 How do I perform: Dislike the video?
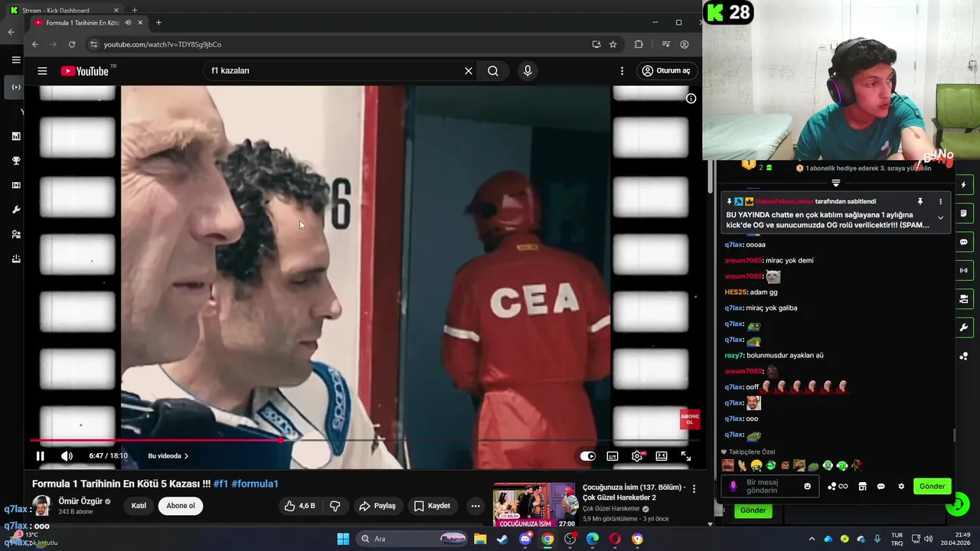click(335, 506)
